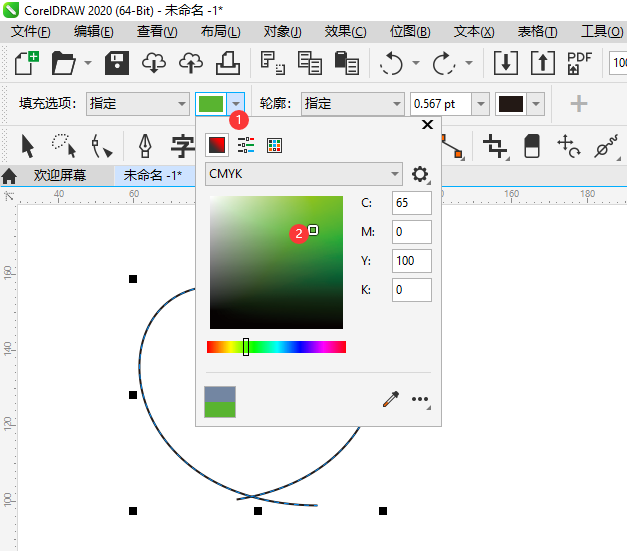Switch to color palettes mode
627x551 pixels.
(274, 145)
